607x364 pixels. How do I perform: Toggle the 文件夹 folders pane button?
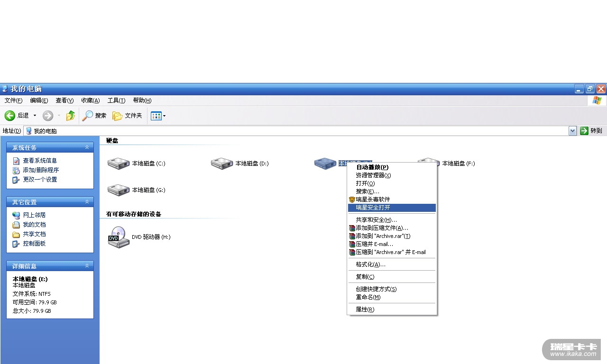pos(127,116)
